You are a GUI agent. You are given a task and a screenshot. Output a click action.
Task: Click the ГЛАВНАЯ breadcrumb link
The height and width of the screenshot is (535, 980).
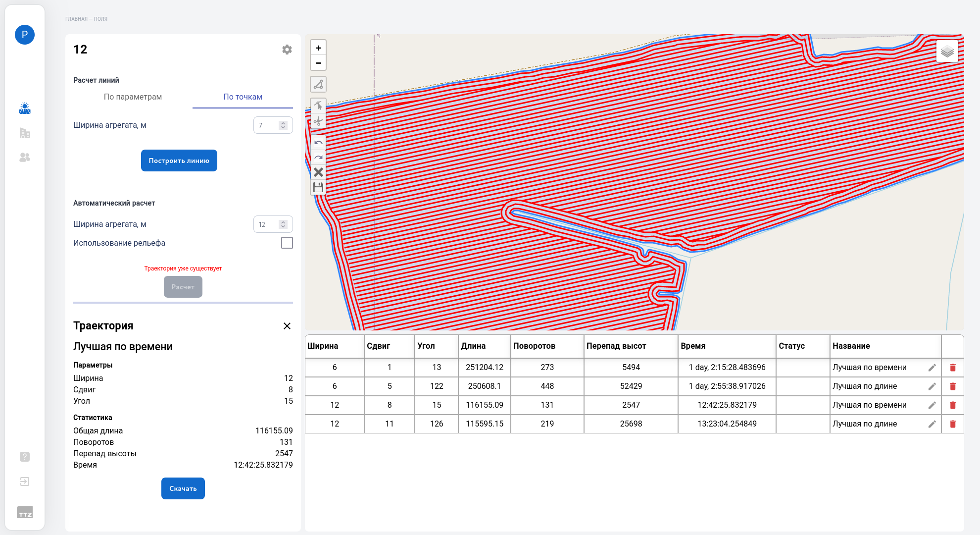pyautogui.click(x=76, y=19)
